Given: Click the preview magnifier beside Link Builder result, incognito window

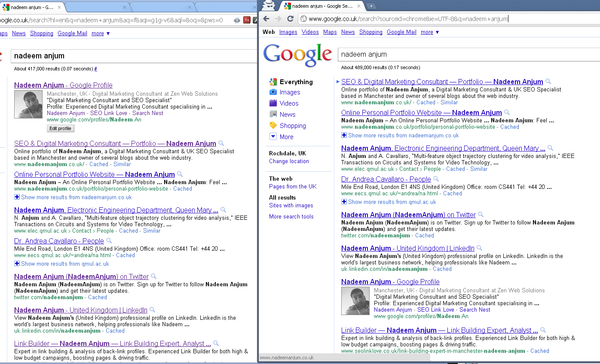Looking at the screenshot, I should click(543, 330).
